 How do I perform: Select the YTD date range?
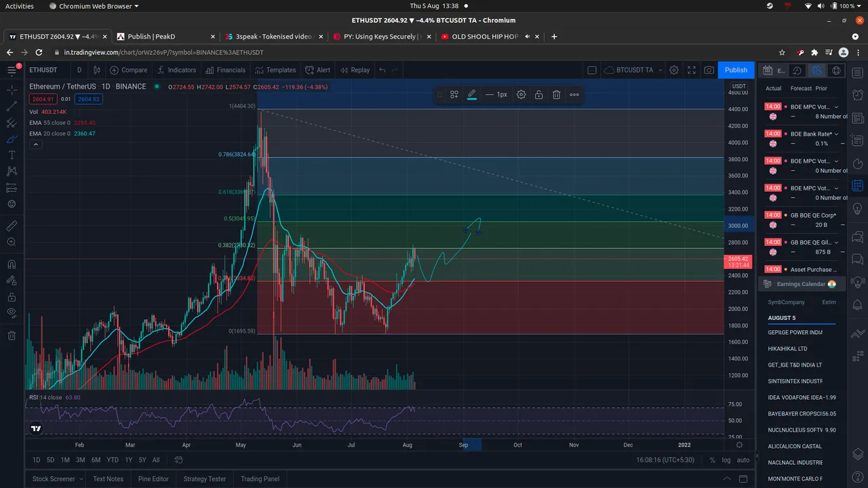113,460
